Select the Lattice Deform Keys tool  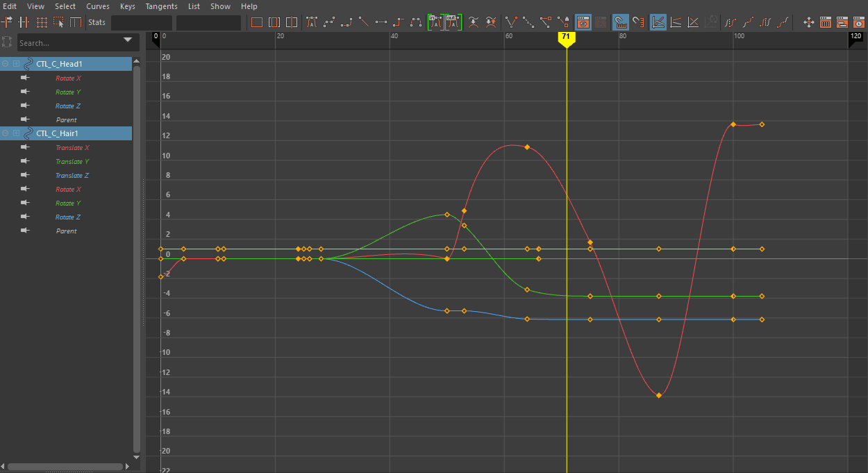pos(42,22)
